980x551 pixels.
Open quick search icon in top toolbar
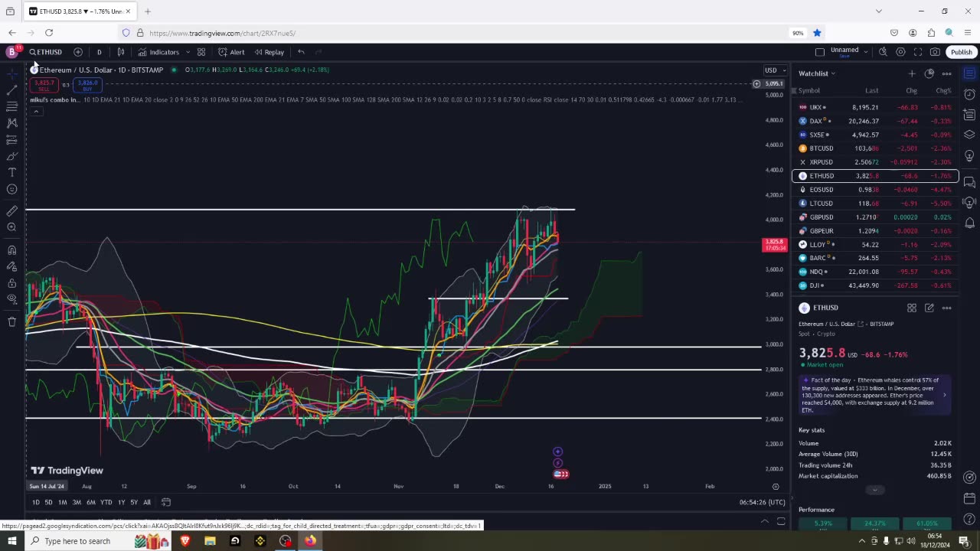click(x=883, y=52)
